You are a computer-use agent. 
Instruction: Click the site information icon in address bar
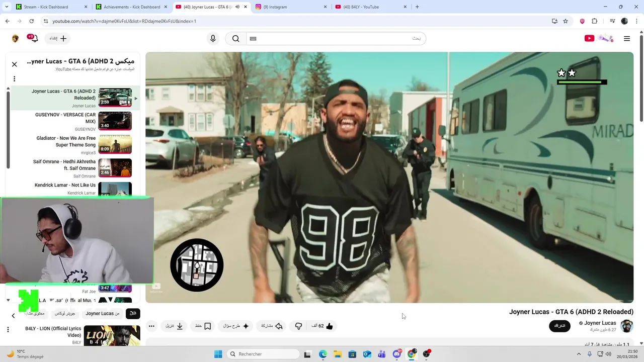45,21
